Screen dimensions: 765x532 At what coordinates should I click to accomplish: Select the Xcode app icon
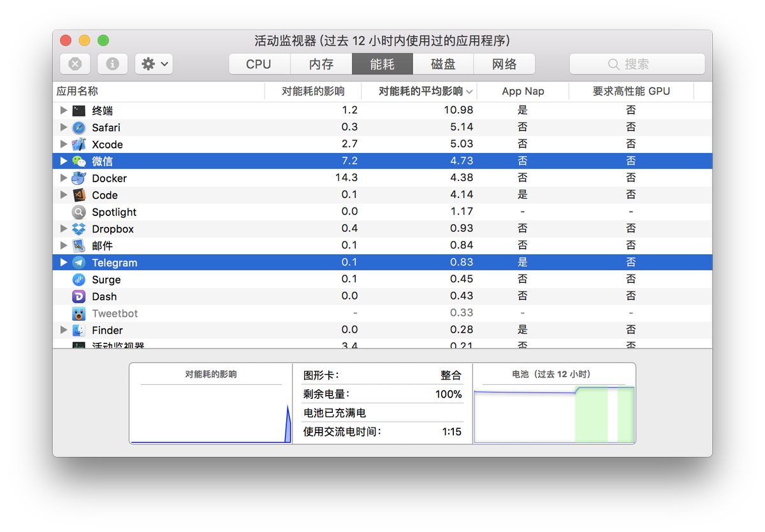coord(79,145)
